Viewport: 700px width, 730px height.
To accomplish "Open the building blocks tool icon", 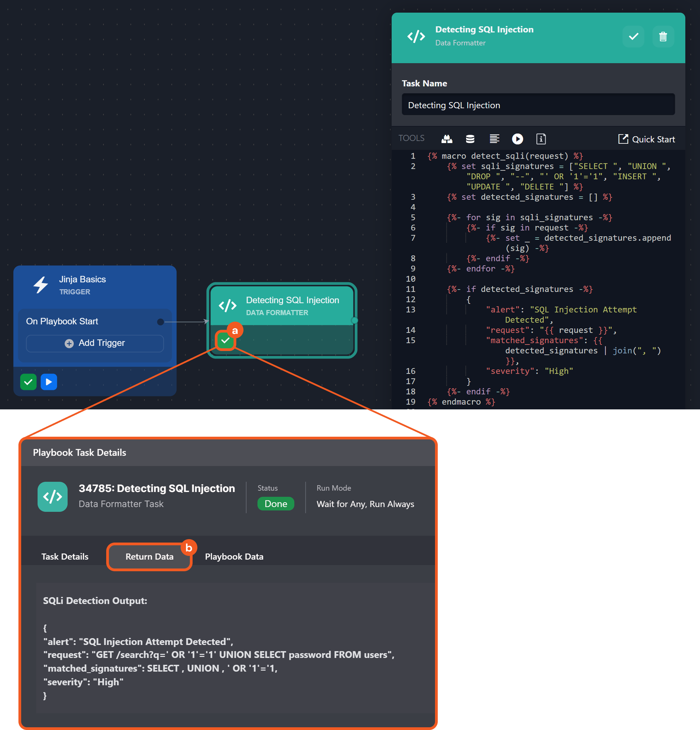I will [447, 139].
